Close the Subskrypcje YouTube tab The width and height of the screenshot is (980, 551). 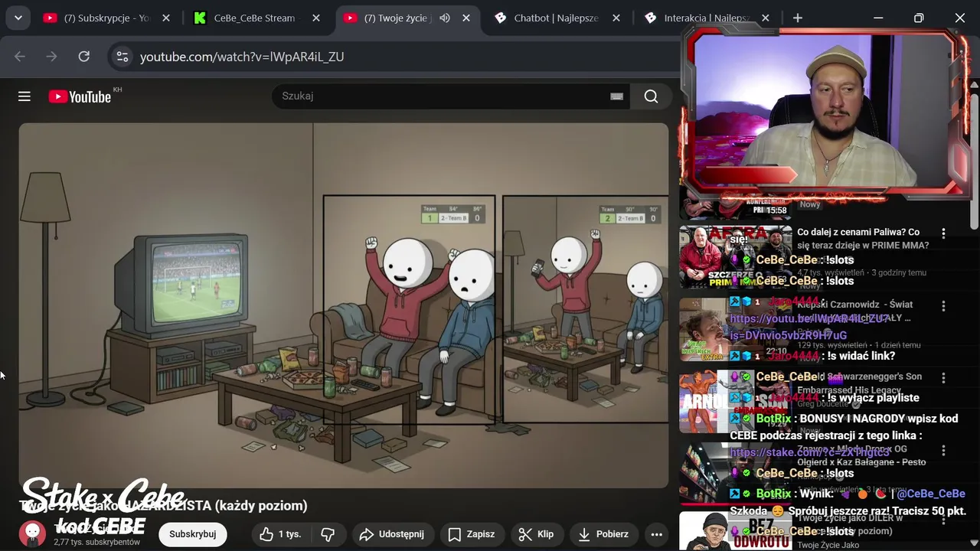tap(166, 18)
